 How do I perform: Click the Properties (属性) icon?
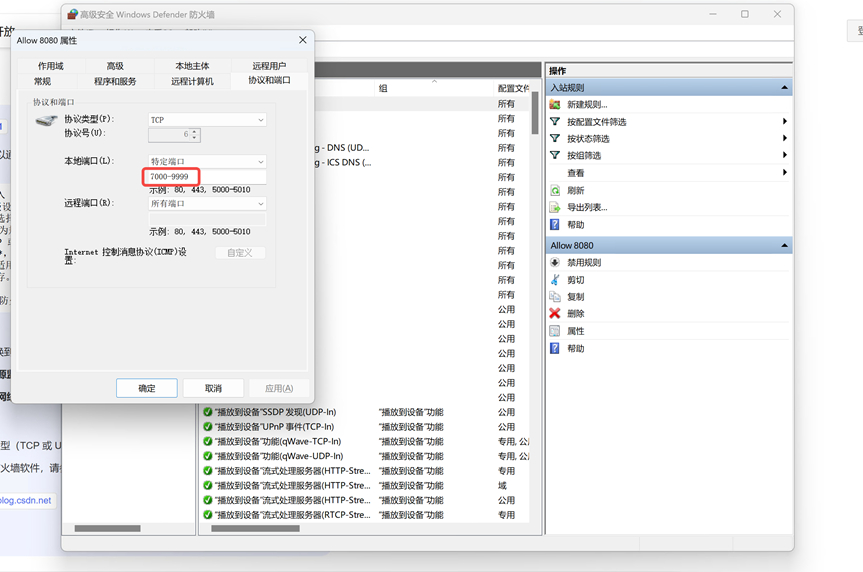coord(555,331)
